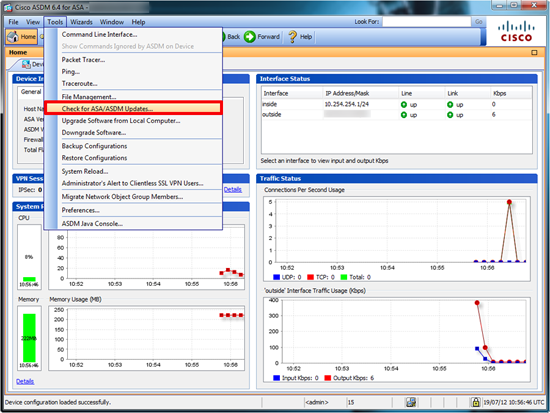The height and width of the screenshot is (413, 550).
Task: Maximize the Home panel with the corner icon
Action: (534, 52)
